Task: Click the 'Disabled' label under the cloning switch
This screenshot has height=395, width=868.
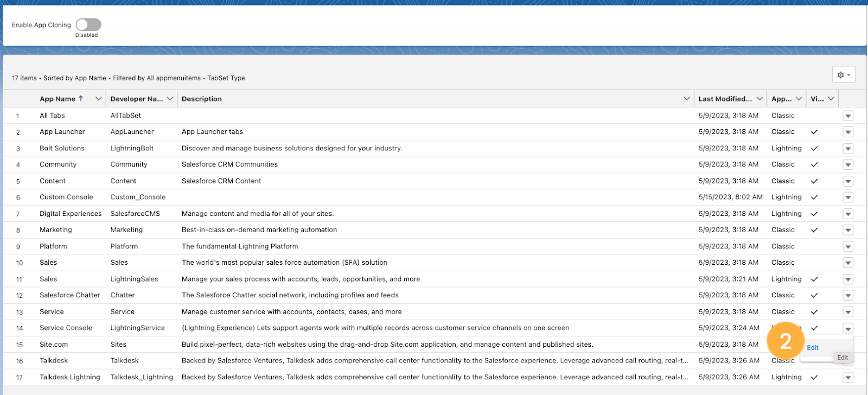Action: tap(87, 35)
